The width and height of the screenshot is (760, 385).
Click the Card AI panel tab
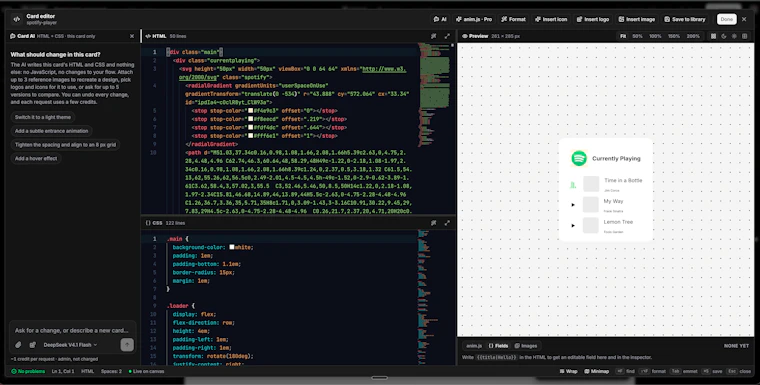pos(22,36)
